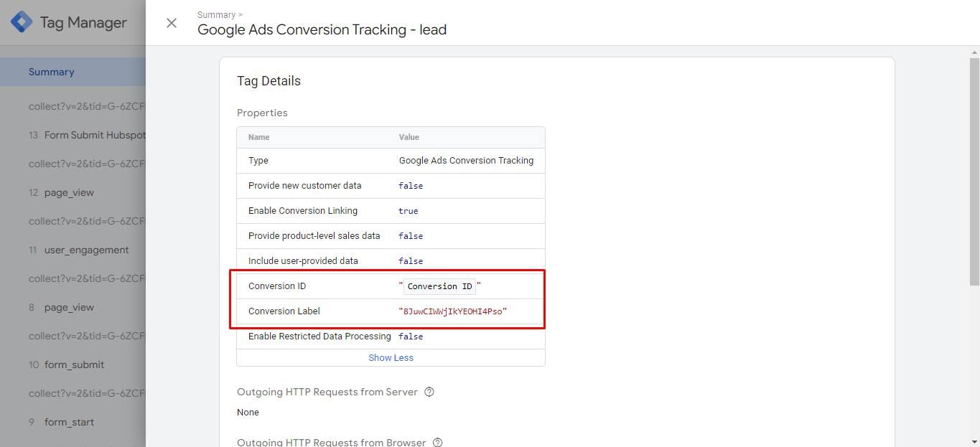Image resolution: width=980 pixels, height=447 pixels.
Task: Click the Enable Conversion Linking true value
Action: 408,211
